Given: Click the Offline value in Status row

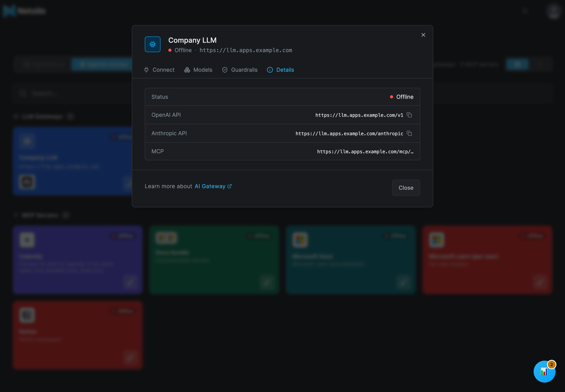Looking at the screenshot, I should (x=402, y=97).
